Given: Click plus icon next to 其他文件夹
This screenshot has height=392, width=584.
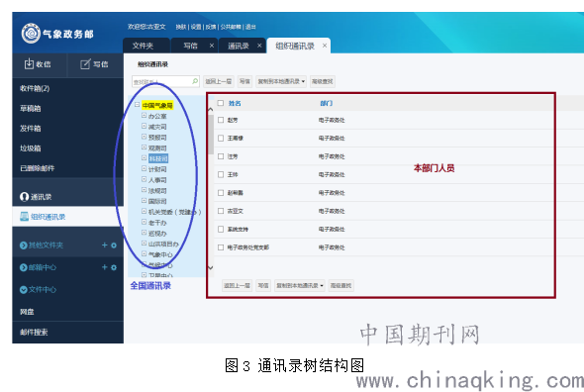Looking at the screenshot, I should click(x=104, y=245).
